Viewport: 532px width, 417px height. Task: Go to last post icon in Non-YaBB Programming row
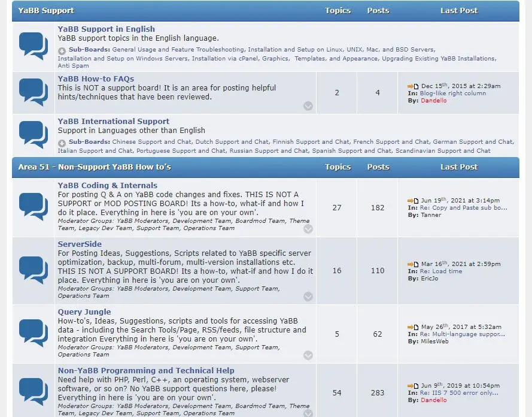[413, 386]
